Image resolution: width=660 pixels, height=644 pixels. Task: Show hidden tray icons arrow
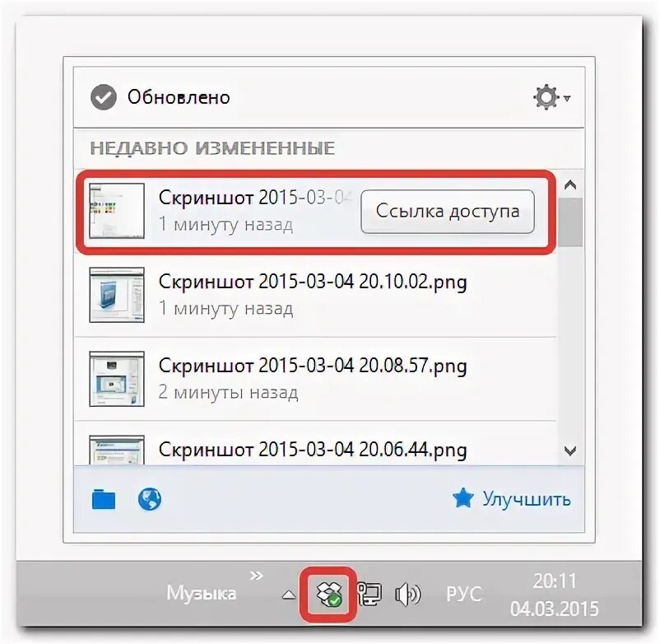(x=288, y=595)
